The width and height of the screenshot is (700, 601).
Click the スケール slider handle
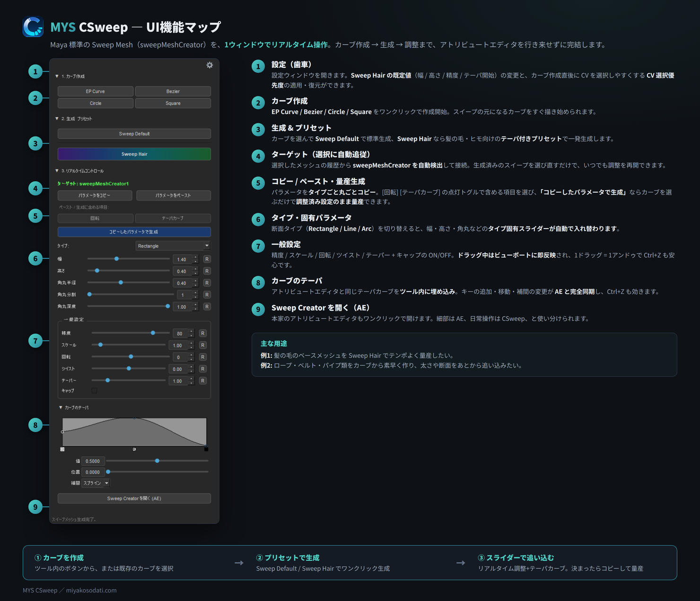coord(100,345)
